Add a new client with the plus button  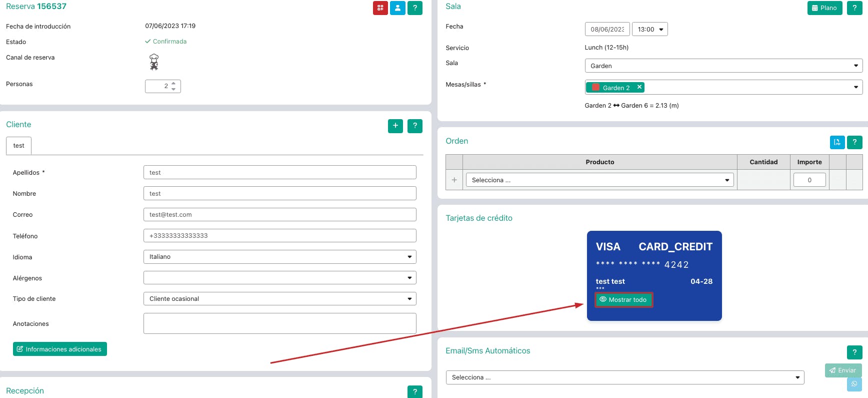coord(395,126)
